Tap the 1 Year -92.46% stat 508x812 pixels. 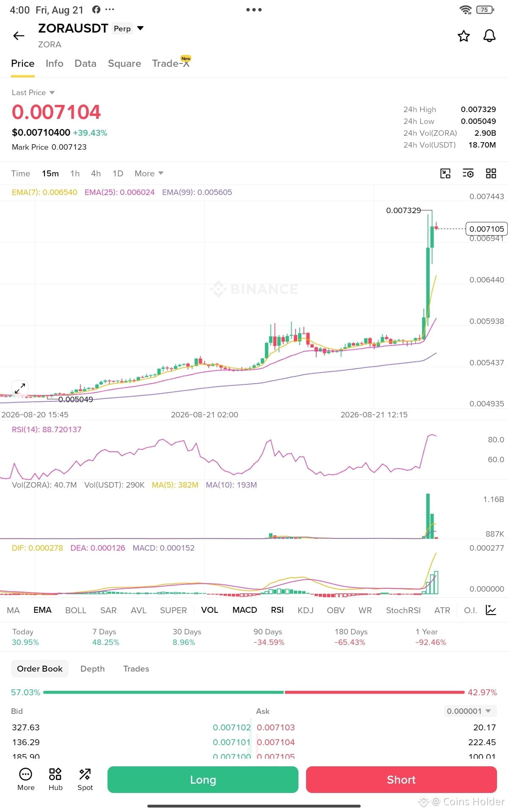431,637
